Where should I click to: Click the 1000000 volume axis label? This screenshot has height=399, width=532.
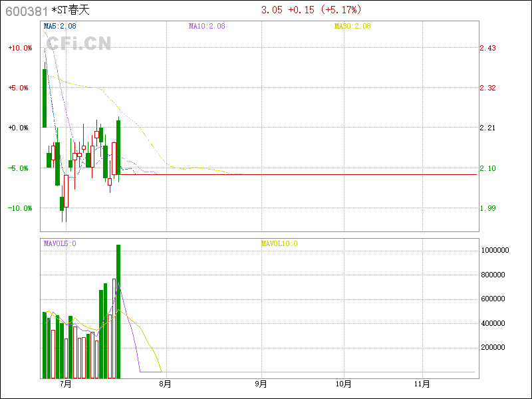(495, 251)
